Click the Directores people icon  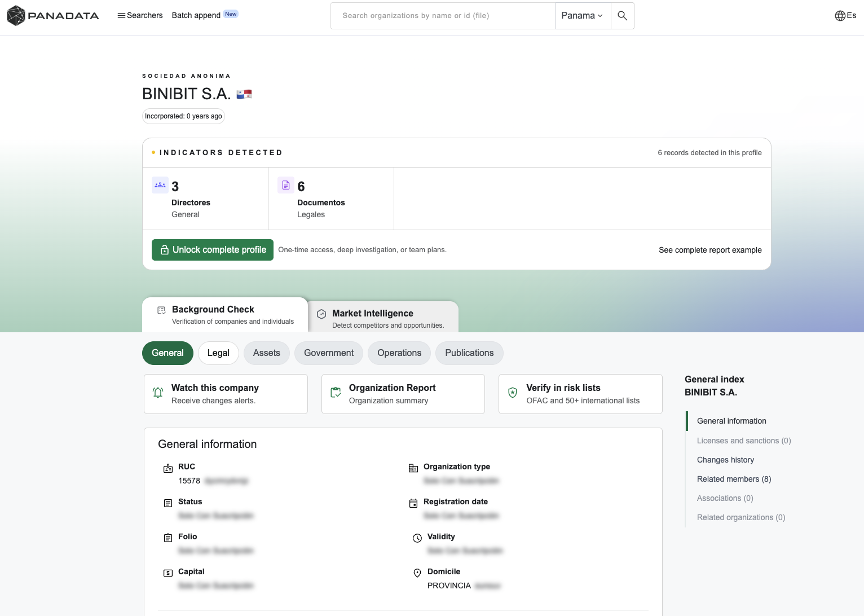pyautogui.click(x=160, y=185)
